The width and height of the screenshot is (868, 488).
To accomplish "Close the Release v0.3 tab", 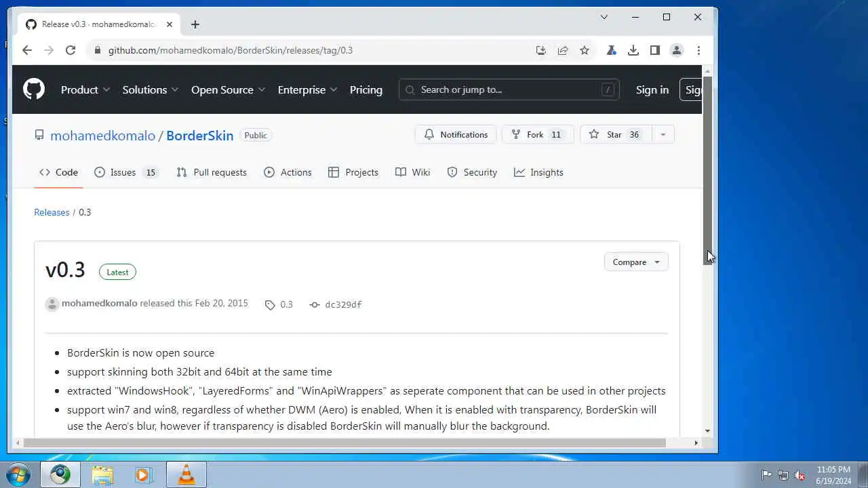I will tap(170, 24).
